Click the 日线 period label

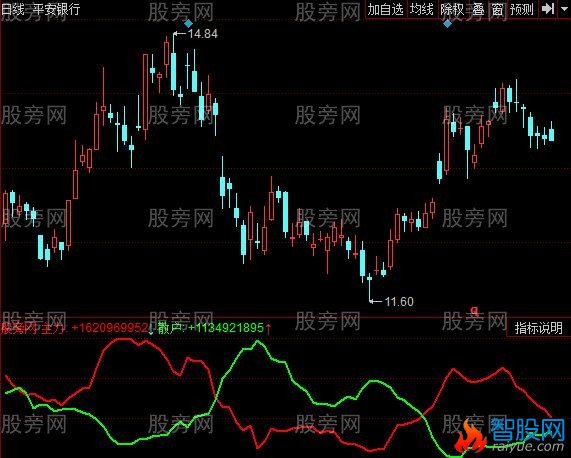click(13, 9)
